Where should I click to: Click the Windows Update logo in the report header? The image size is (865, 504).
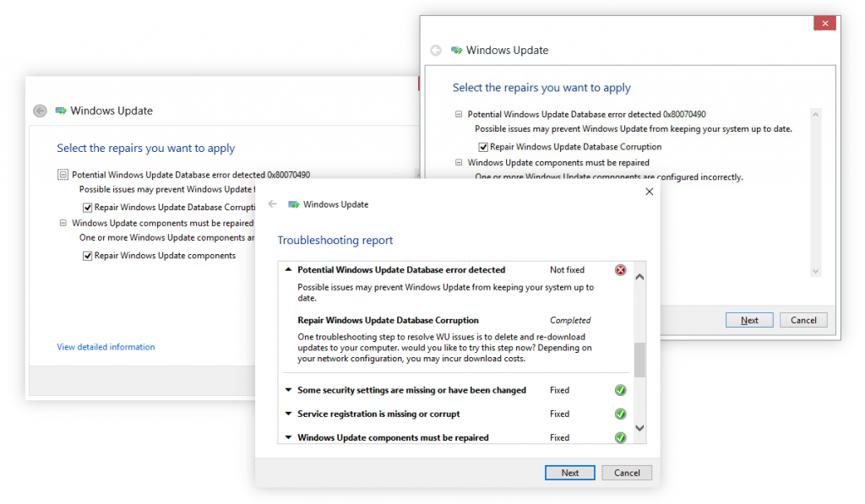pyautogui.click(x=292, y=203)
